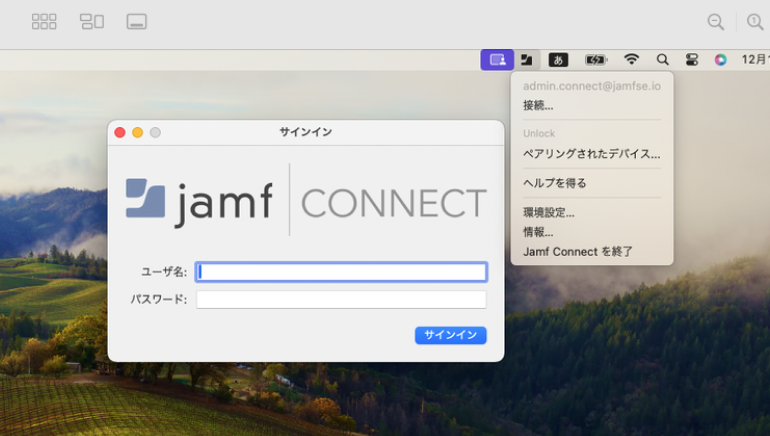Viewport: 770px width, 436px height.
Task: Focus the パスワード input field
Action: tap(341, 299)
